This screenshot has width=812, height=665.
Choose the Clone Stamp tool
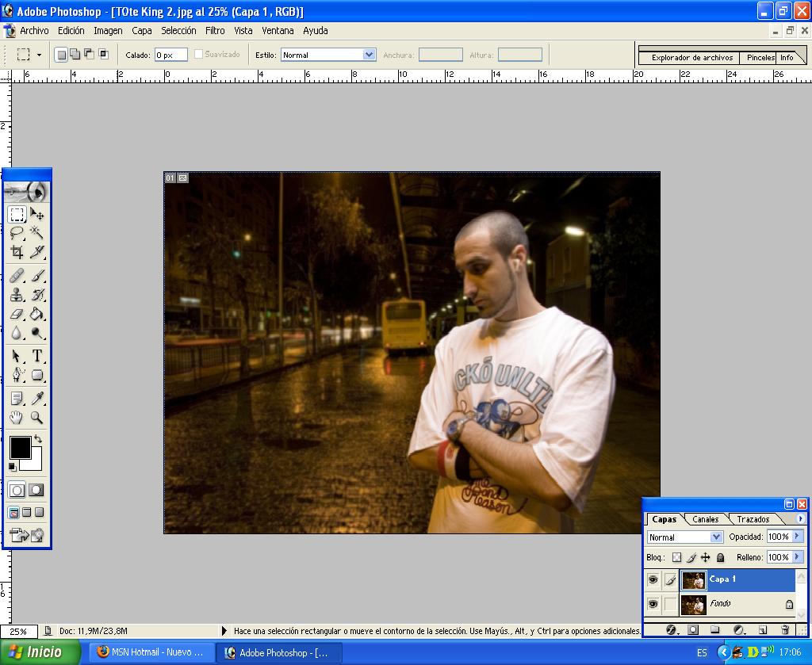pyautogui.click(x=17, y=295)
